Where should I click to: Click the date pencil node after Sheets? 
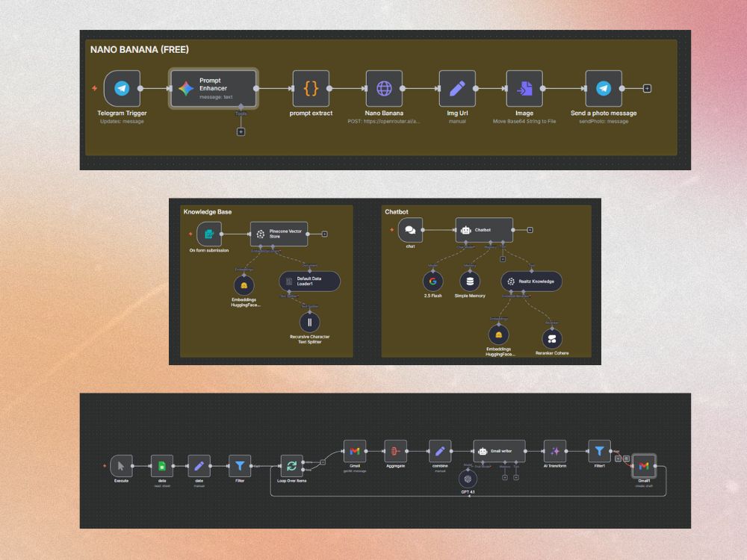[x=199, y=466]
